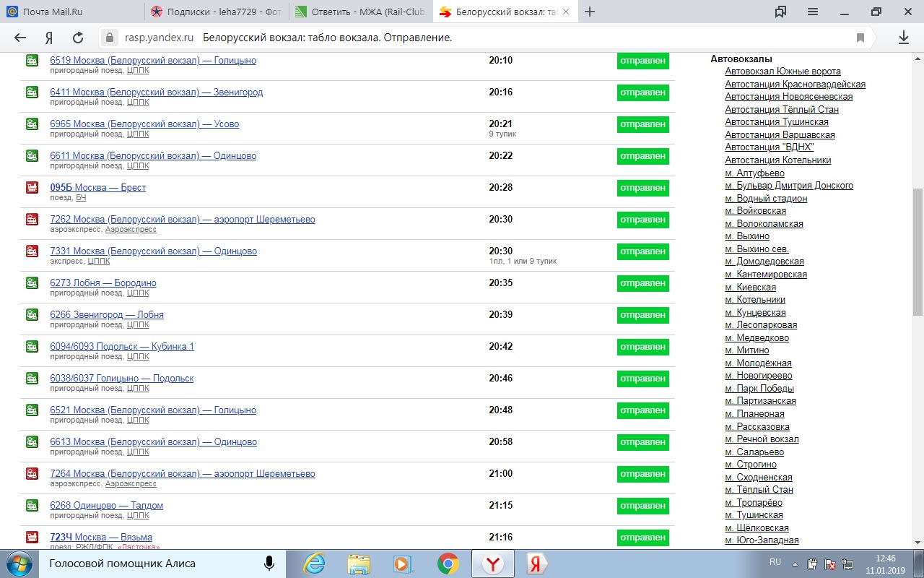
Task: Open a new browser tab
Action: point(590,12)
